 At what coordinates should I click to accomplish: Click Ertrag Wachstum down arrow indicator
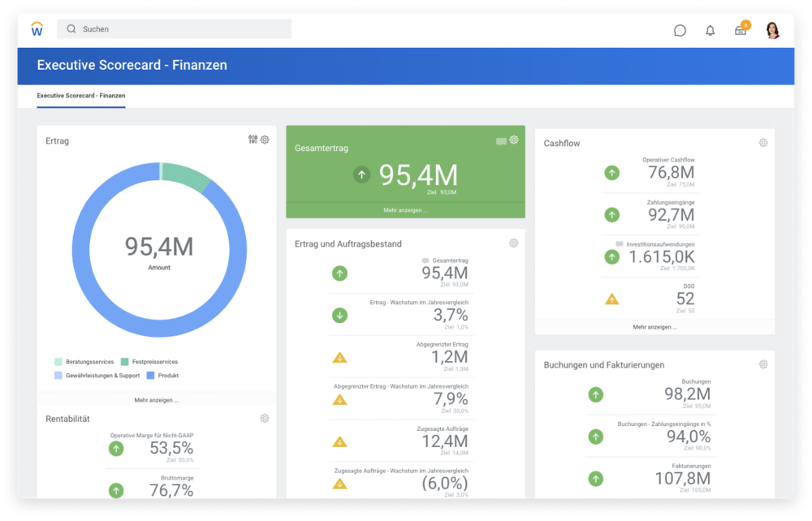(339, 315)
